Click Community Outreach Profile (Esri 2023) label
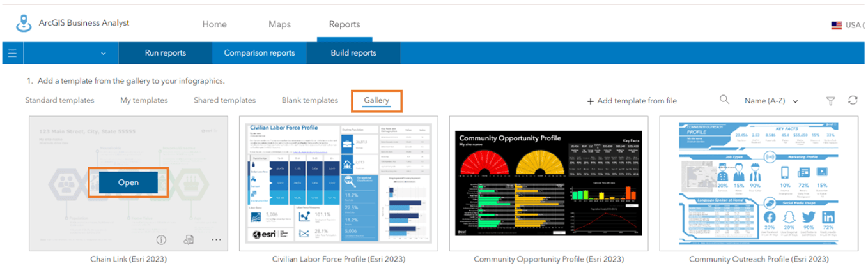Screen dimensions: 868x268 click(759, 260)
